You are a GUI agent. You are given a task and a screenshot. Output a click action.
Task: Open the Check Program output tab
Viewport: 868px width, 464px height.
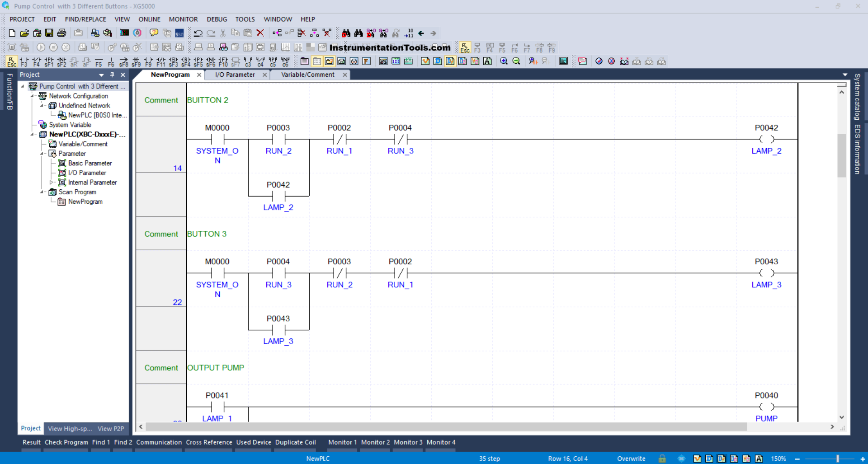pos(66,442)
